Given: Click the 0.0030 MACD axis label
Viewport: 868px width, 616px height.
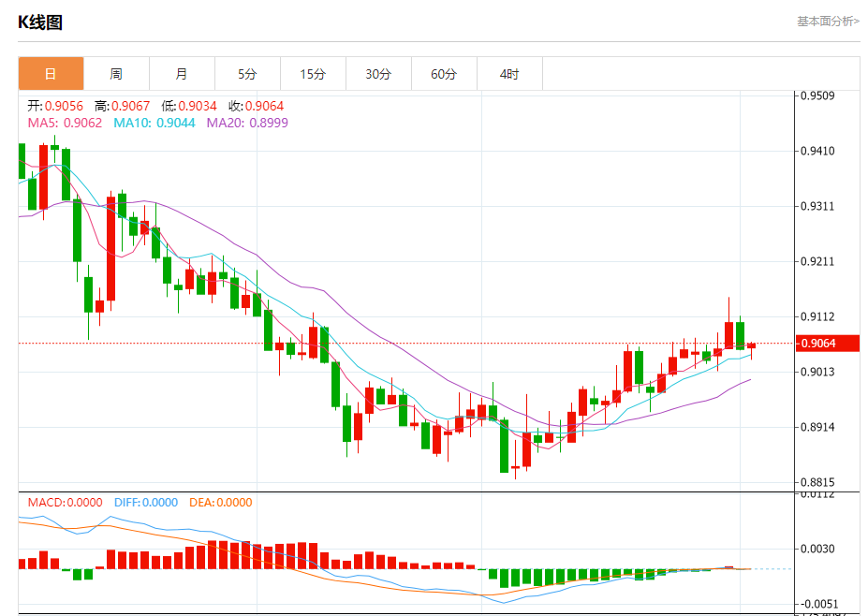Looking at the screenshot, I should coord(817,549).
